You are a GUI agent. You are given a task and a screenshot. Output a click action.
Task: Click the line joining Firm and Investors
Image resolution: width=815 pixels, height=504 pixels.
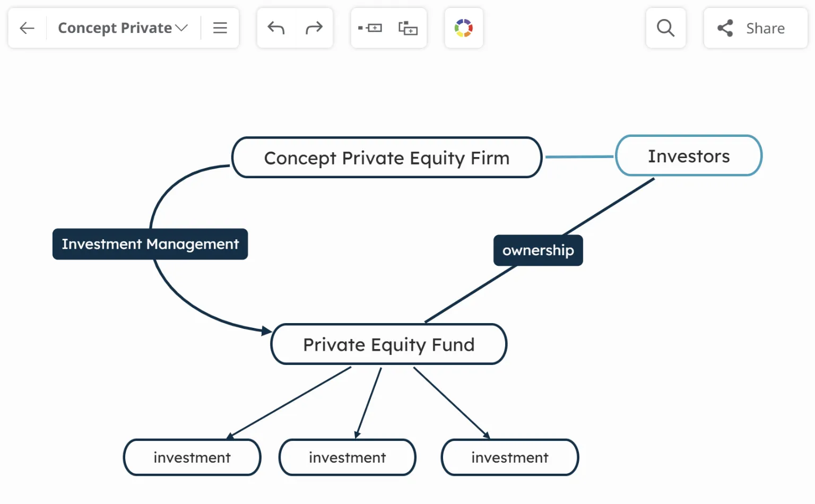pos(579,157)
